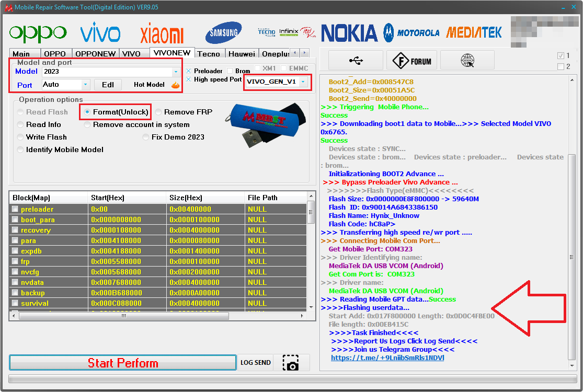This screenshot has height=392, width=583.
Task: Select Remove account in system option
Action: 87,124
